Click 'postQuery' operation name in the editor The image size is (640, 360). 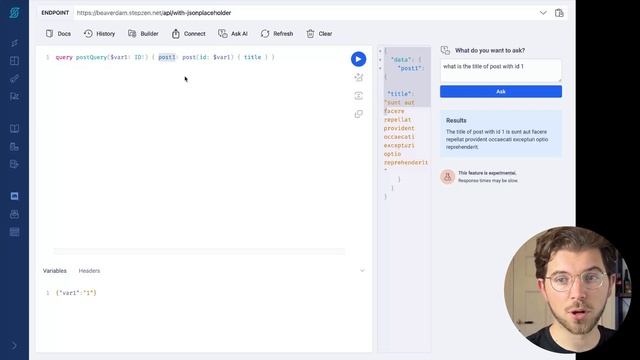click(x=91, y=57)
